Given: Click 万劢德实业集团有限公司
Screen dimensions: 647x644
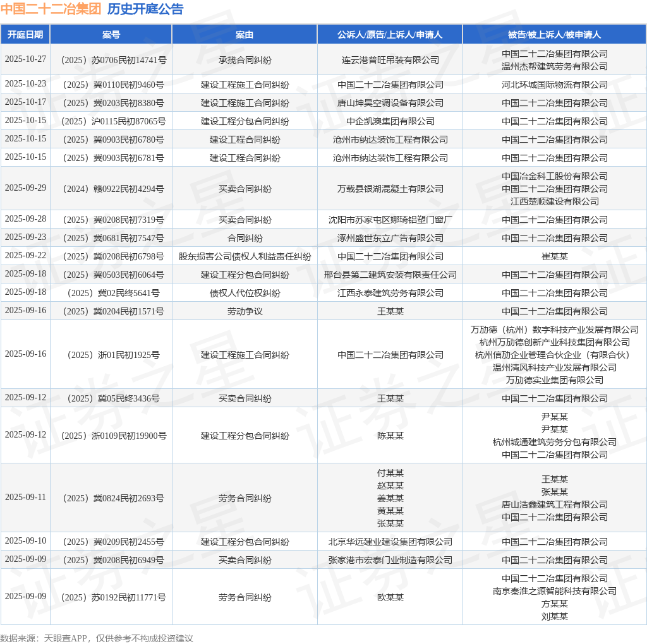Looking at the screenshot, I should (555, 381).
